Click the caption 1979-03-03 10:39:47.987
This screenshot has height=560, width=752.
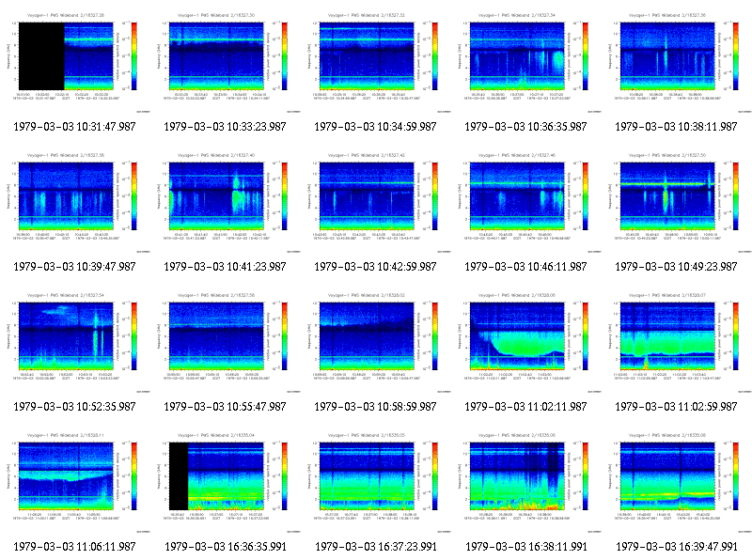pyautogui.click(x=74, y=267)
